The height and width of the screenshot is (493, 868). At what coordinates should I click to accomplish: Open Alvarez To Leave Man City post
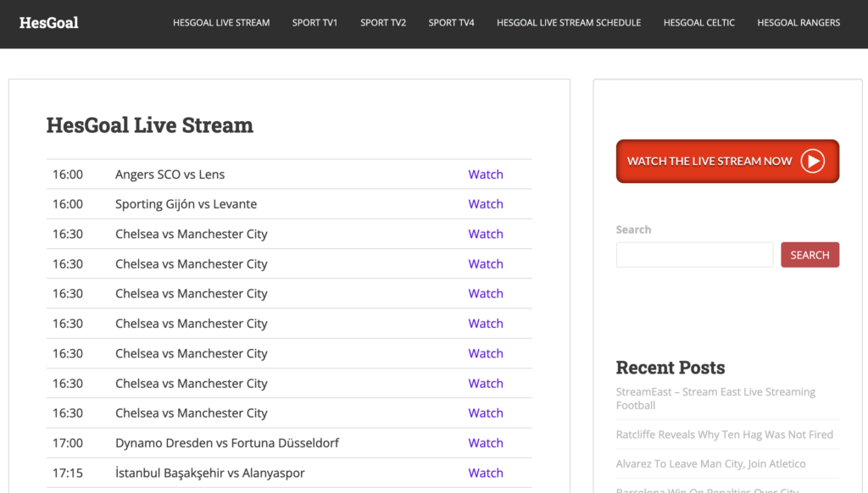pos(711,463)
